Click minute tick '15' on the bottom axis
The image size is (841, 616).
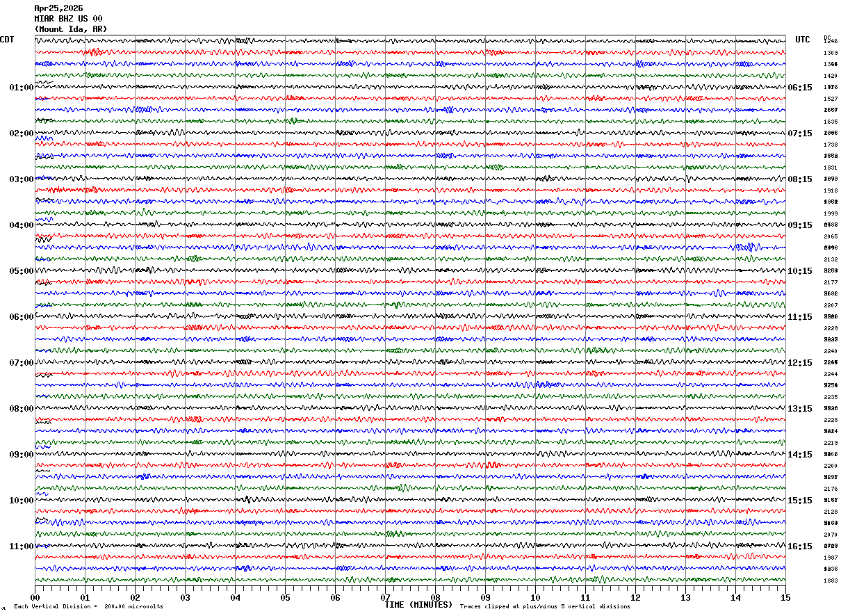coord(785,597)
